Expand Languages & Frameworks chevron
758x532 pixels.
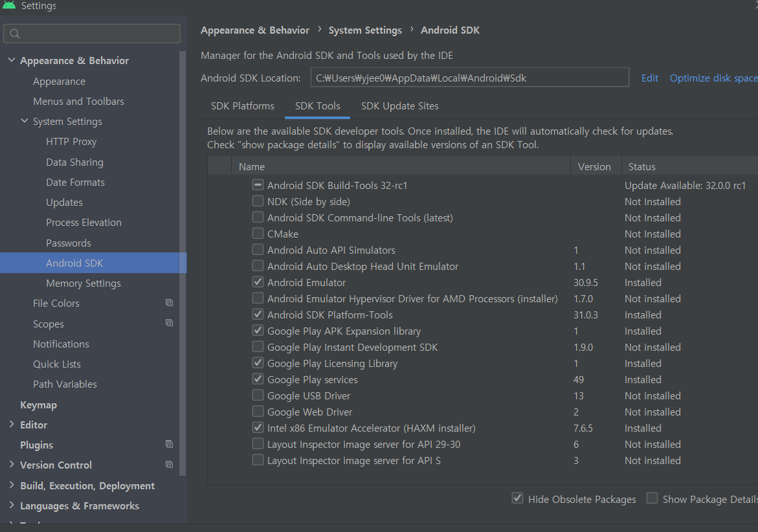[12, 505]
